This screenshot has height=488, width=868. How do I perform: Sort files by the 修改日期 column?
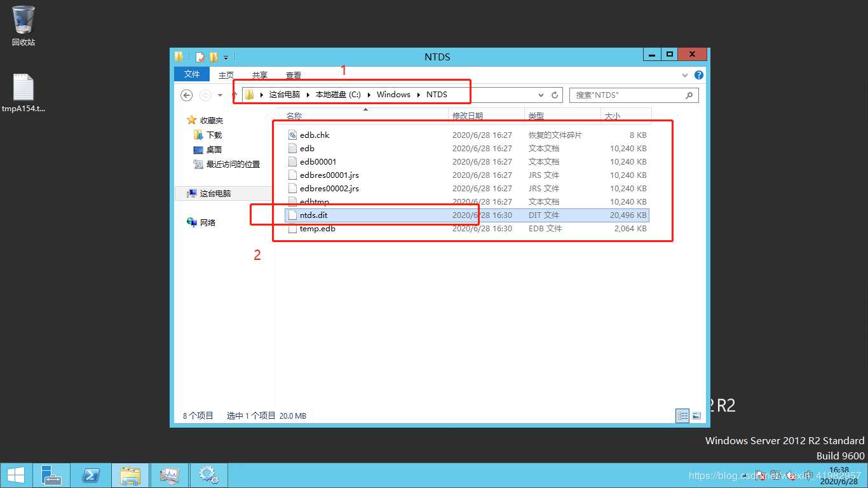(x=486, y=116)
